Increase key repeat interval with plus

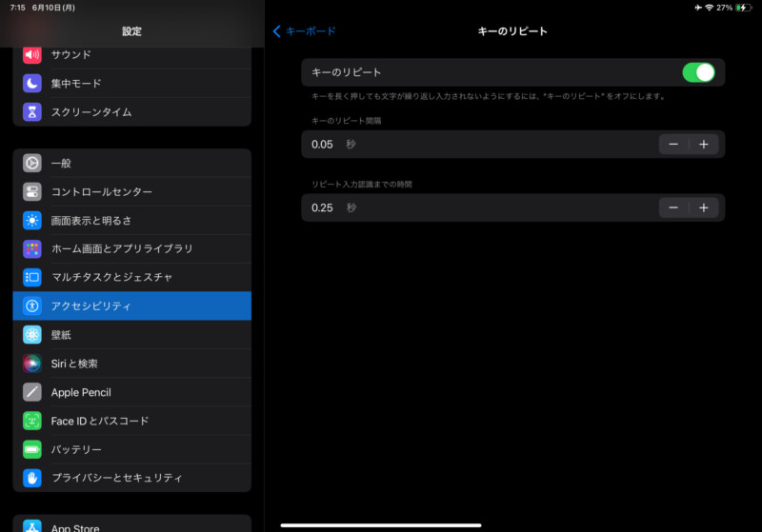point(704,145)
